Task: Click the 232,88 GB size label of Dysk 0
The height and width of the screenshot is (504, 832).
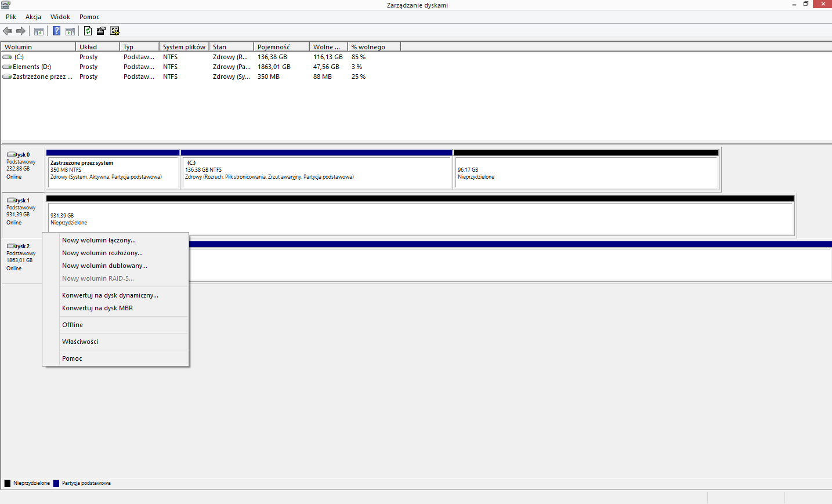Action: click(x=18, y=169)
